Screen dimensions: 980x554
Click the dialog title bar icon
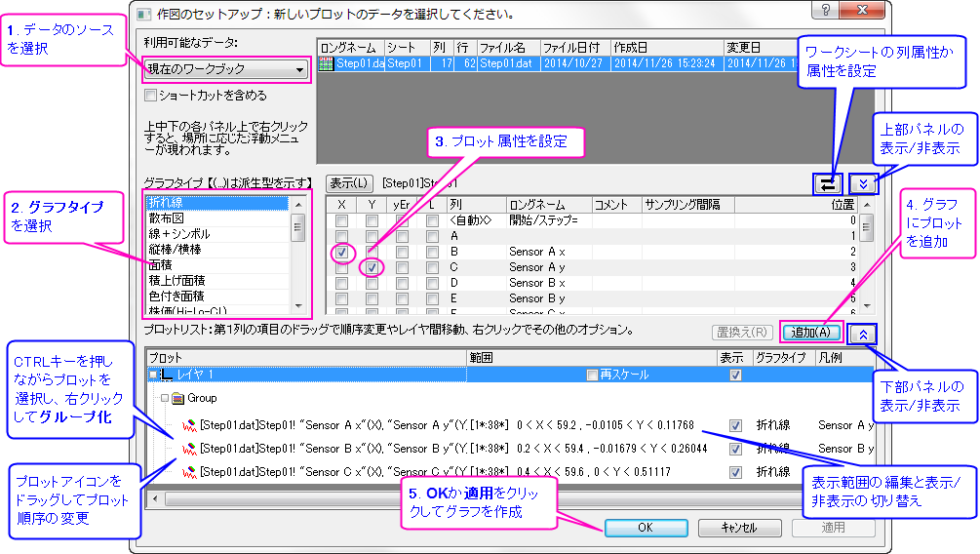(x=143, y=14)
